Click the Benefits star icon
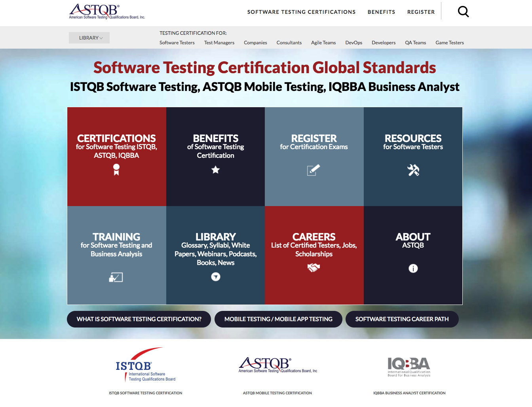The height and width of the screenshot is (407, 532). point(215,170)
